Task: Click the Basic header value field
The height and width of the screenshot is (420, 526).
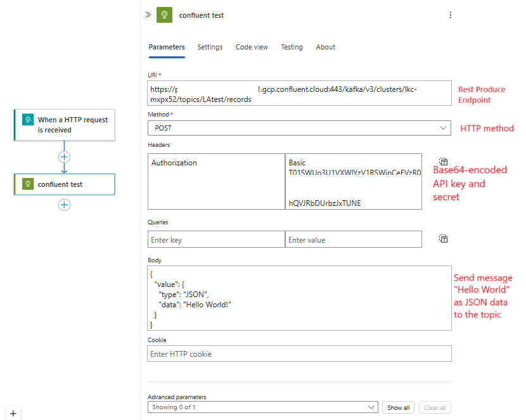Action: click(354, 181)
